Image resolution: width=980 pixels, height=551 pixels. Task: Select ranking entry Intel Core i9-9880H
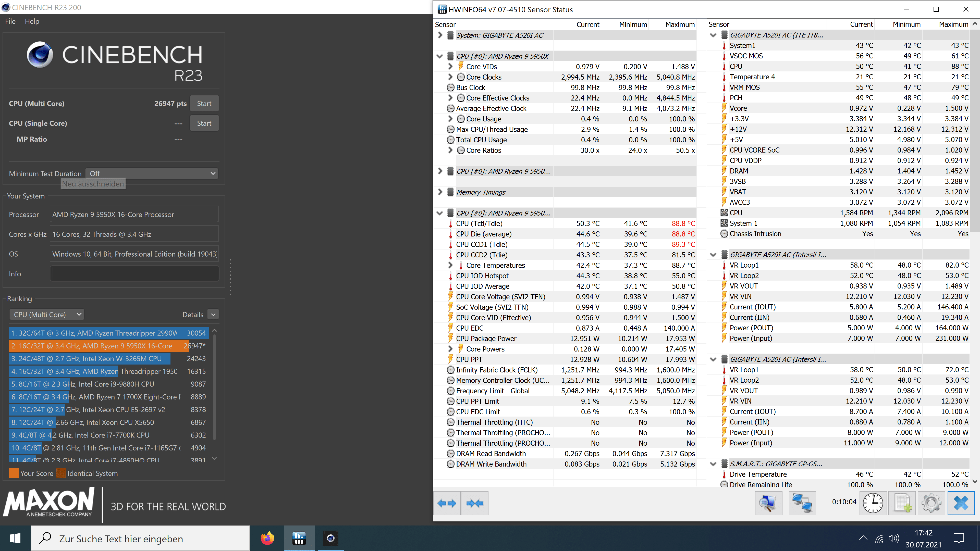109,384
